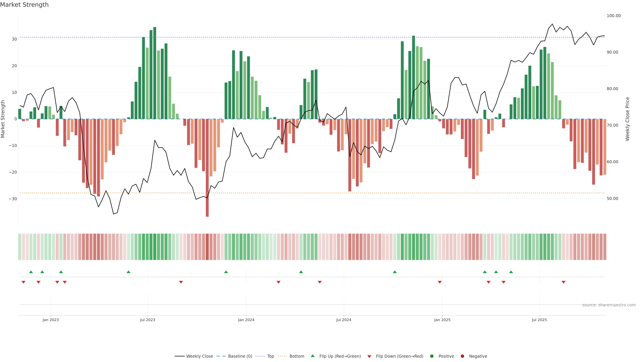644x362 pixels.
Task: Click the flip-up triangle just before Jan 2024
Action: click(226, 272)
